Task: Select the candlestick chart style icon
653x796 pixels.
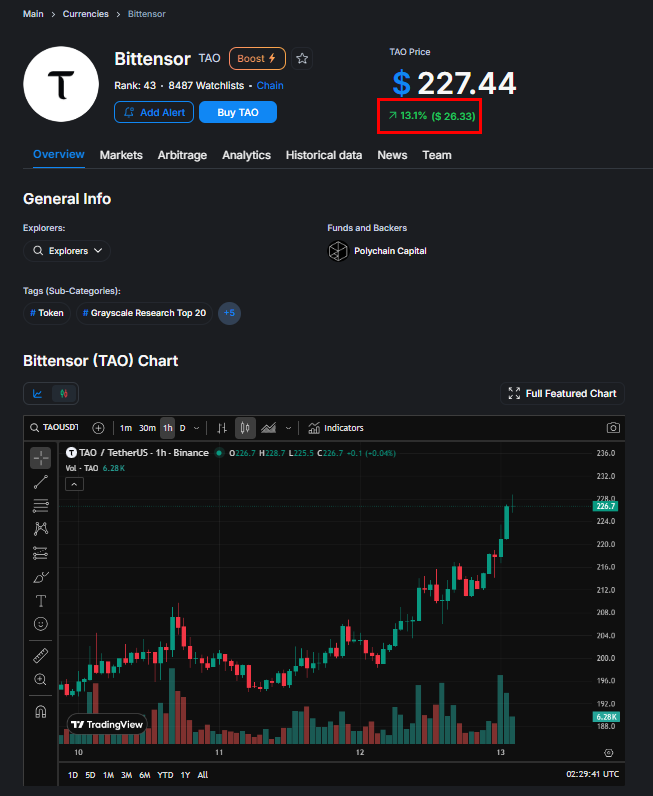Action: (x=245, y=428)
